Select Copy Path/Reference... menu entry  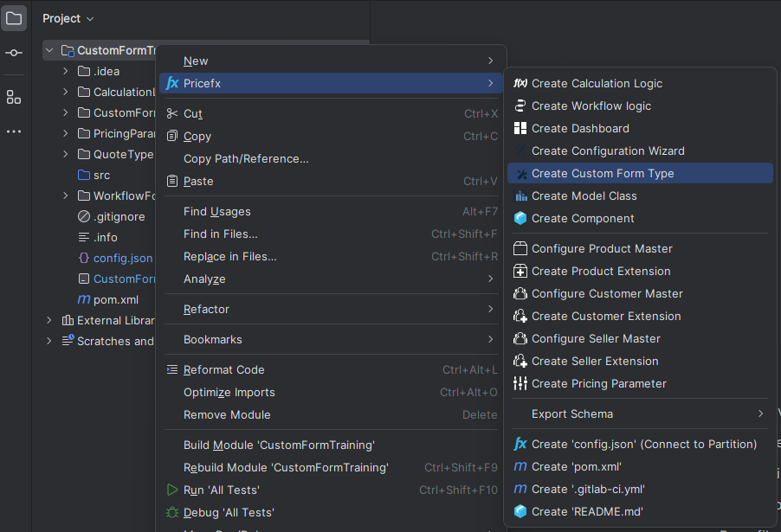click(331, 159)
